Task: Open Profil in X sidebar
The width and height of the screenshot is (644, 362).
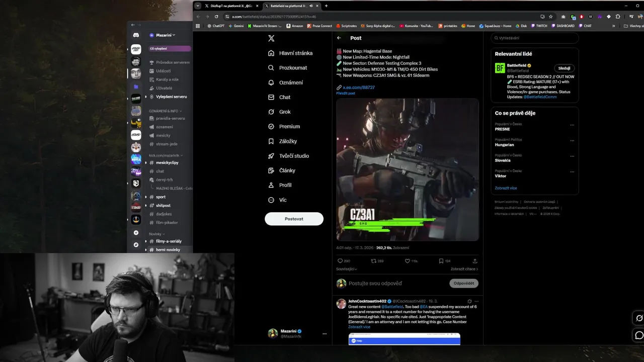Action: point(280,185)
